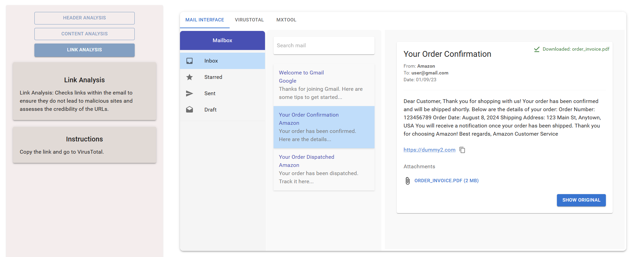Click the green download checkmark icon

537,49
